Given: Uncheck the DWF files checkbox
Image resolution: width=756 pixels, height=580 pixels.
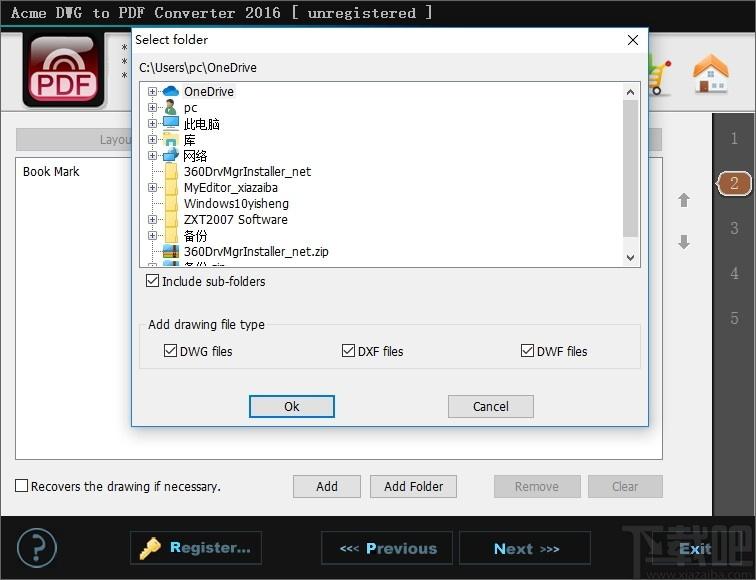Looking at the screenshot, I should coord(527,351).
